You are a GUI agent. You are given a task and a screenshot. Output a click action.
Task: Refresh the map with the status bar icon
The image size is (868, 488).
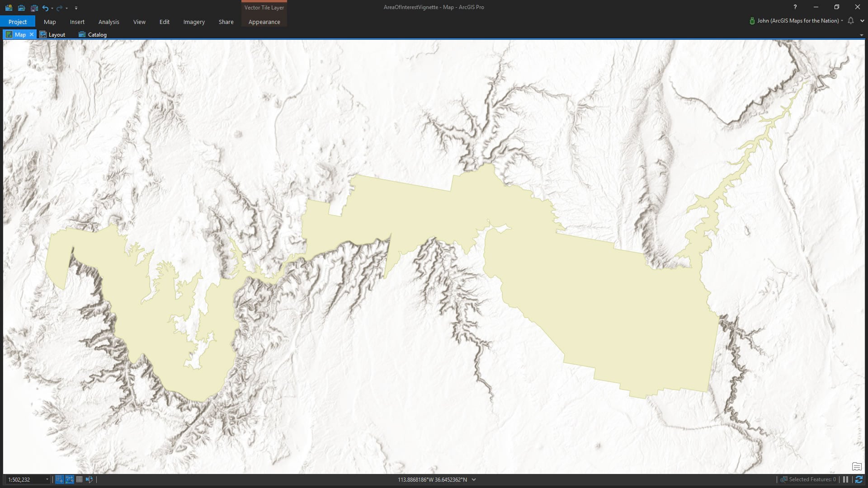click(859, 479)
